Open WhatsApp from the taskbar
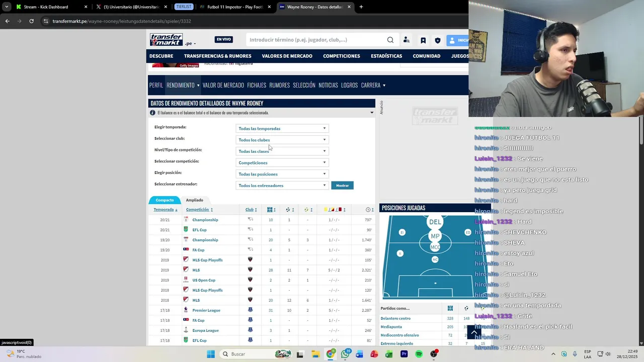 (345, 354)
